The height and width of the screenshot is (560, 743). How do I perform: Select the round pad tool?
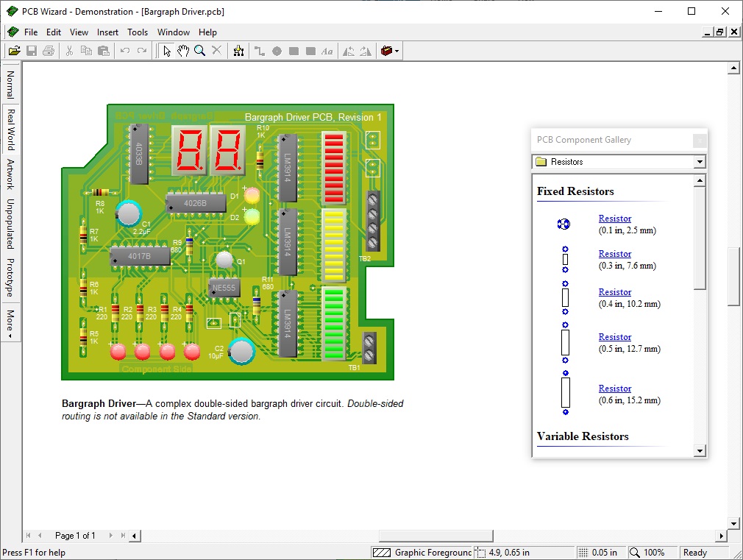(277, 51)
